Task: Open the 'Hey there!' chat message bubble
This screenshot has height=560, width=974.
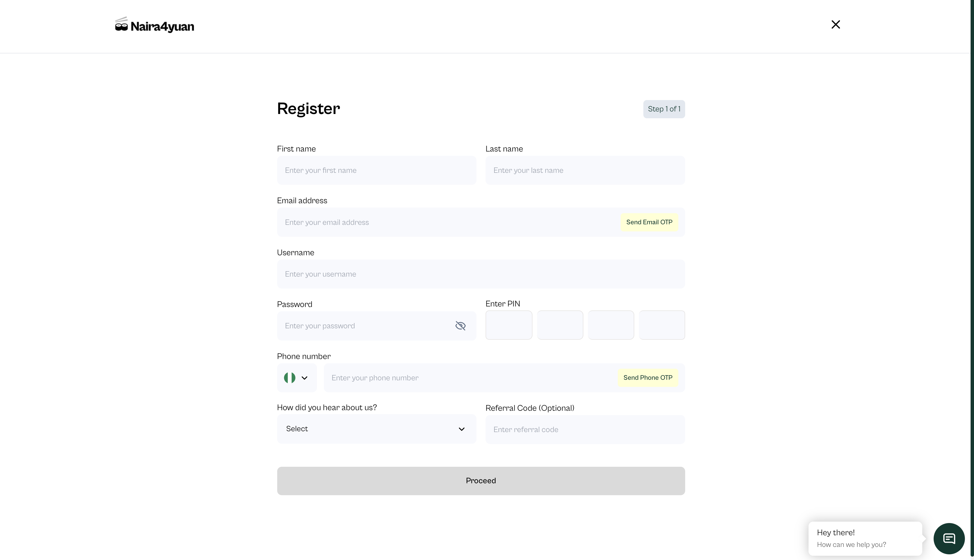Action: click(x=865, y=538)
